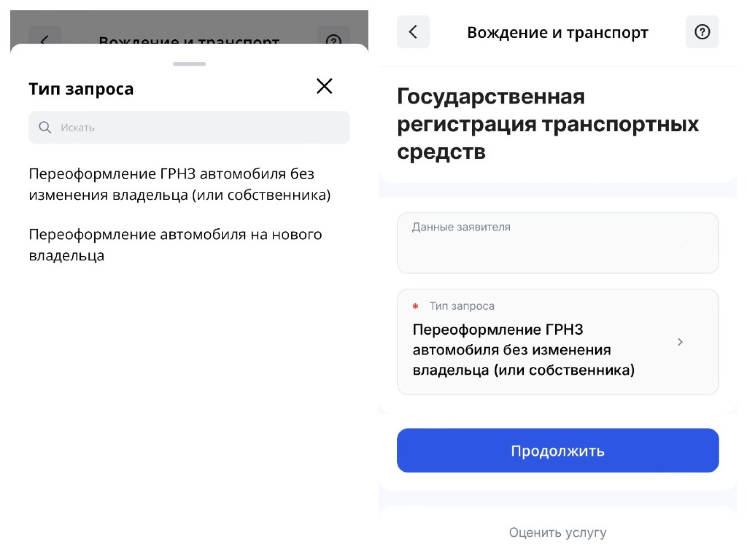
Task: Close the Тип запроса bottom sheet
Action: point(324,86)
